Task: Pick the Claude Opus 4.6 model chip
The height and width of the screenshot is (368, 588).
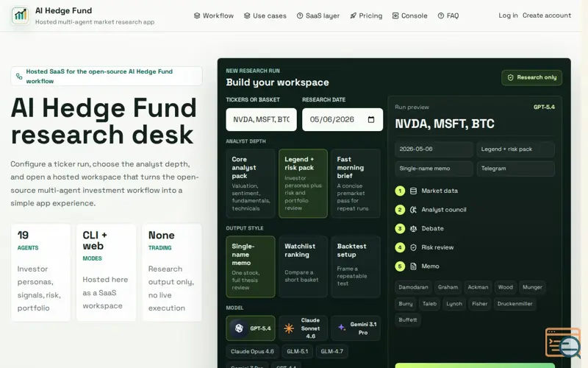Action: tap(252, 352)
